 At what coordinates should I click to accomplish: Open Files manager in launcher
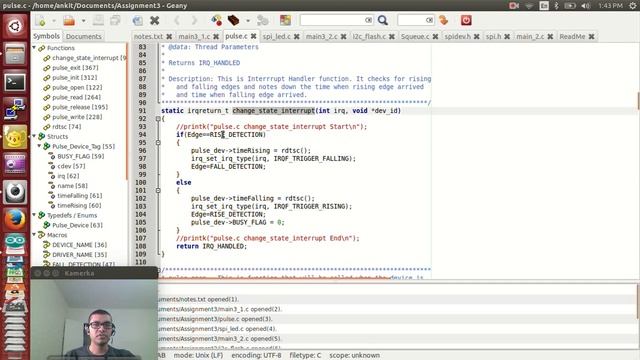click(x=15, y=54)
